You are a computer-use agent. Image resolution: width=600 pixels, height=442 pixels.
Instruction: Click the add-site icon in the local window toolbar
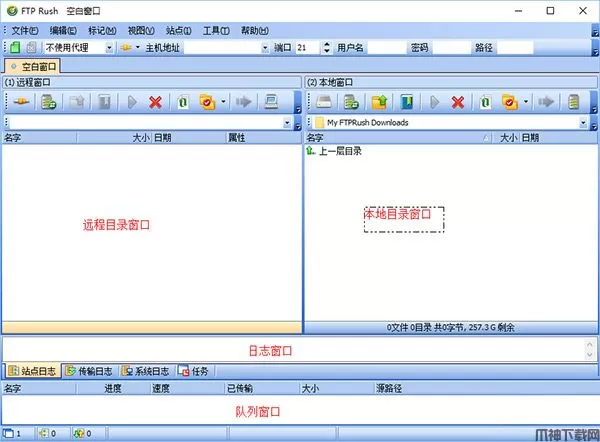[351, 102]
